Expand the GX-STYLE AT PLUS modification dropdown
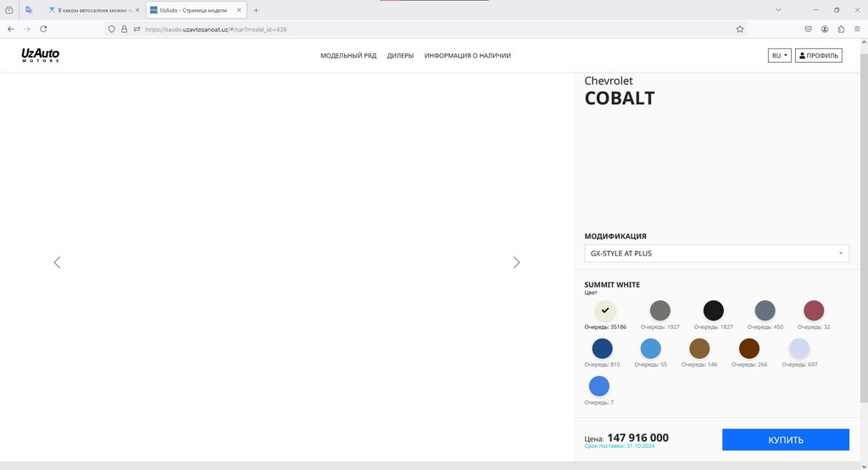The image size is (868, 470). coord(716,254)
